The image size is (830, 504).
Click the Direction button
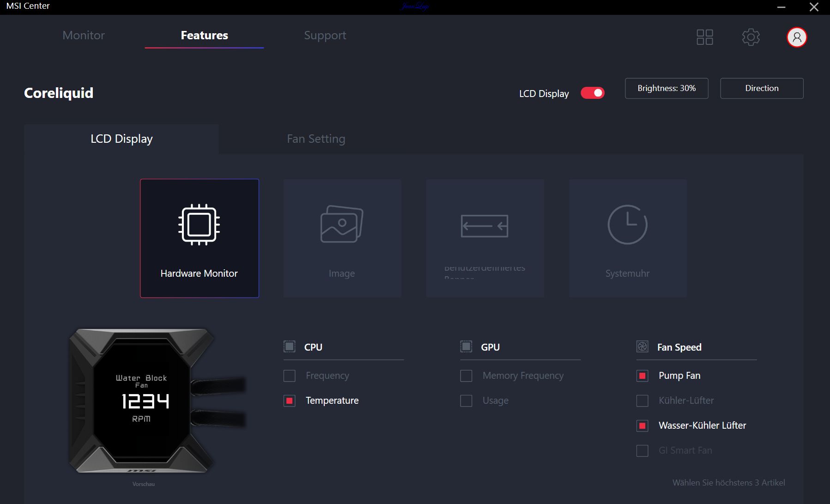pos(762,88)
